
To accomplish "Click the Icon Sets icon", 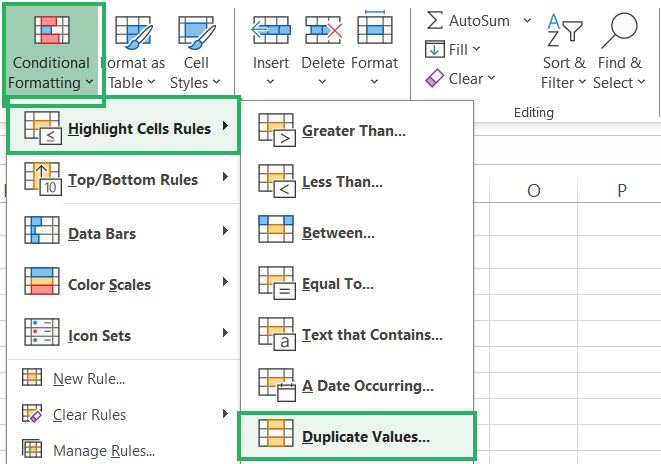I will pyautogui.click(x=42, y=332).
